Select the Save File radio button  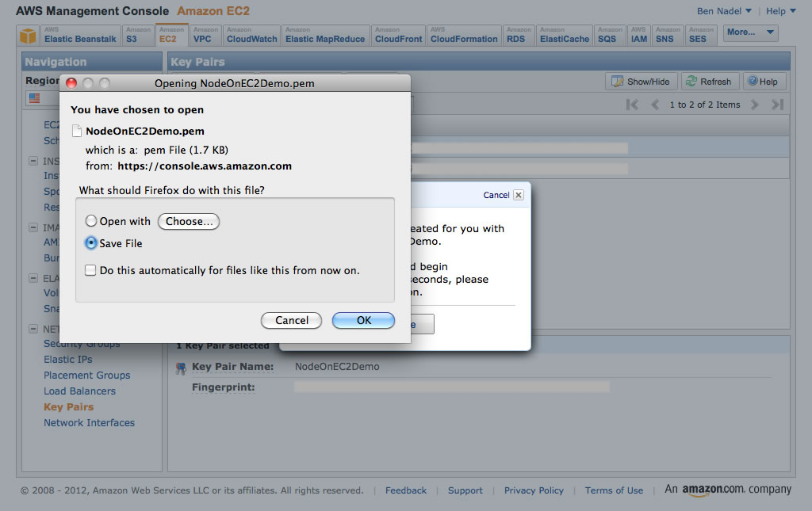[90, 242]
